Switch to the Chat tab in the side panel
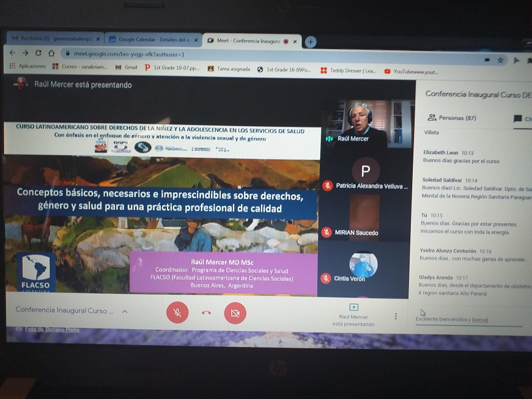The width and height of the screenshot is (532, 399). coord(522,119)
